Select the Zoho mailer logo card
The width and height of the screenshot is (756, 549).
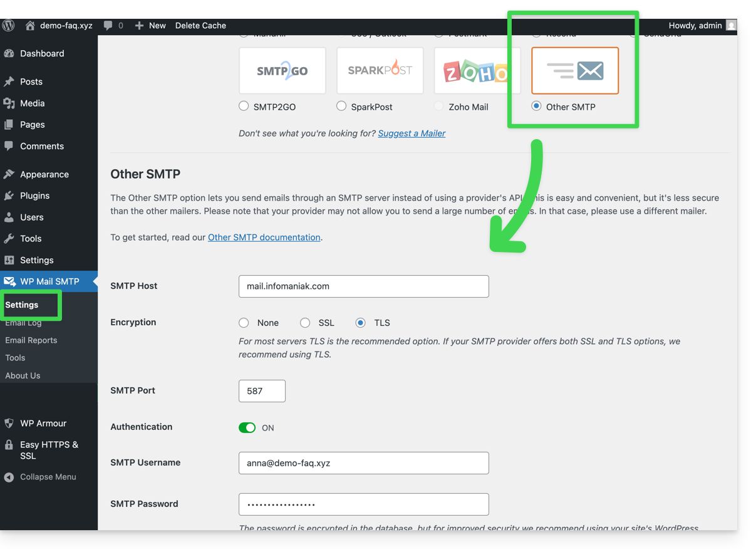pos(477,71)
